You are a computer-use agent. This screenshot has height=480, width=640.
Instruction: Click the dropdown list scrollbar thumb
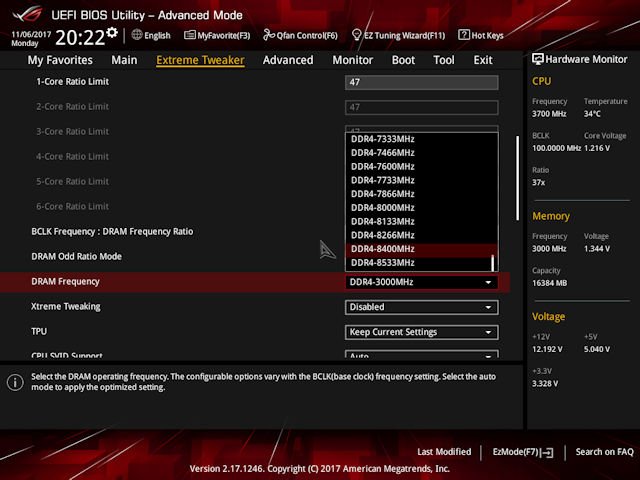pyautogui.click(x=493, y=263)
